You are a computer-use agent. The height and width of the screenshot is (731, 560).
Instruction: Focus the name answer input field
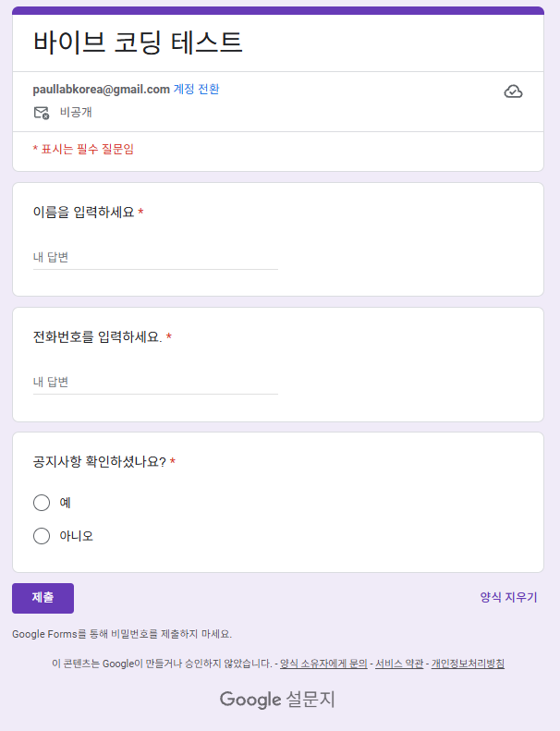click(x=155, y=257)
